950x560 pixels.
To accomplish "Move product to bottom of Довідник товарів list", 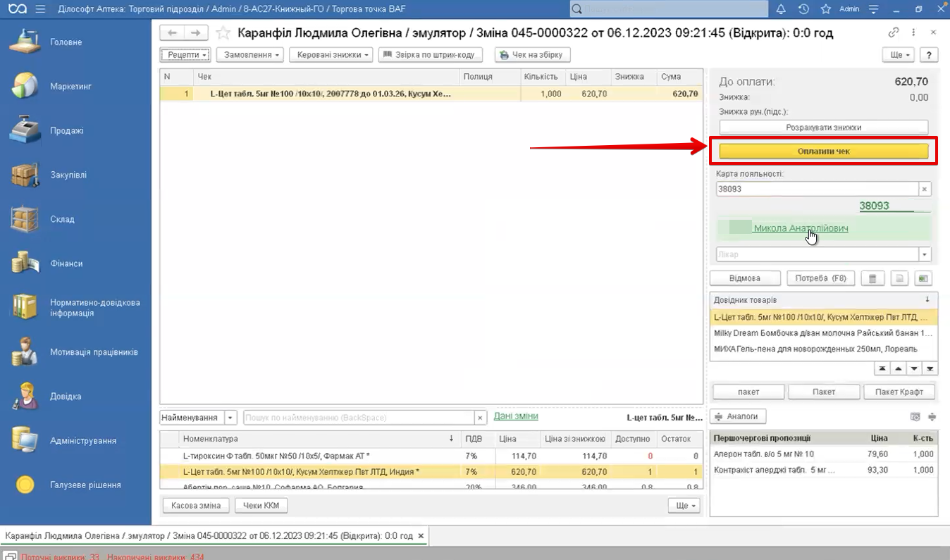I will tap(930, 368).
